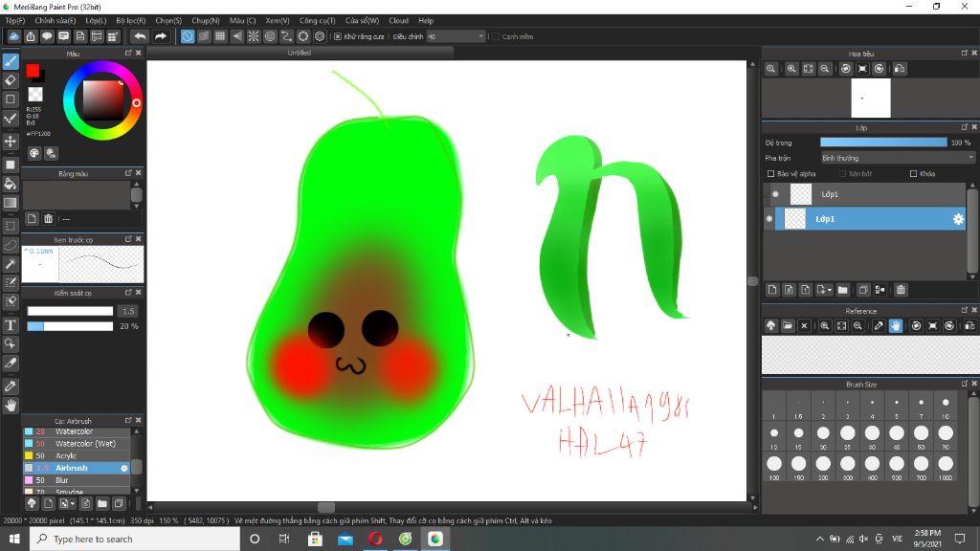
Task: Expand the add-brush dropdown below brush list
Action: point(73,503)
